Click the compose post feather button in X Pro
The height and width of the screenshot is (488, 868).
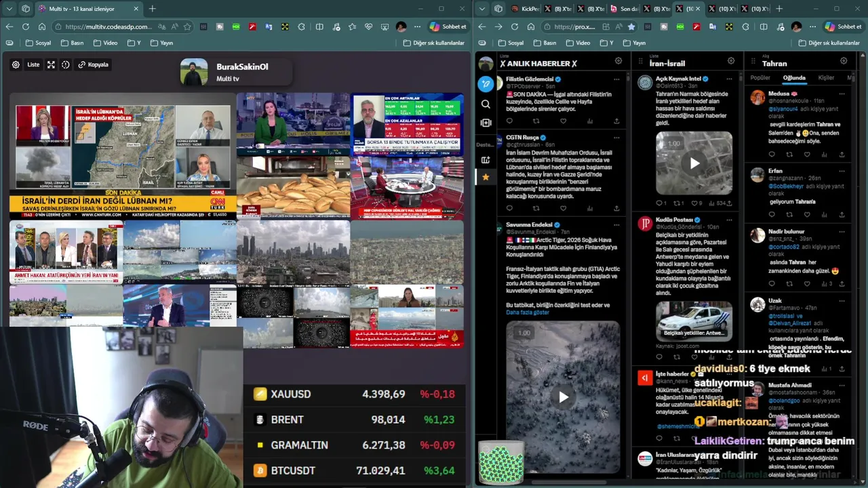coord(486,84)
